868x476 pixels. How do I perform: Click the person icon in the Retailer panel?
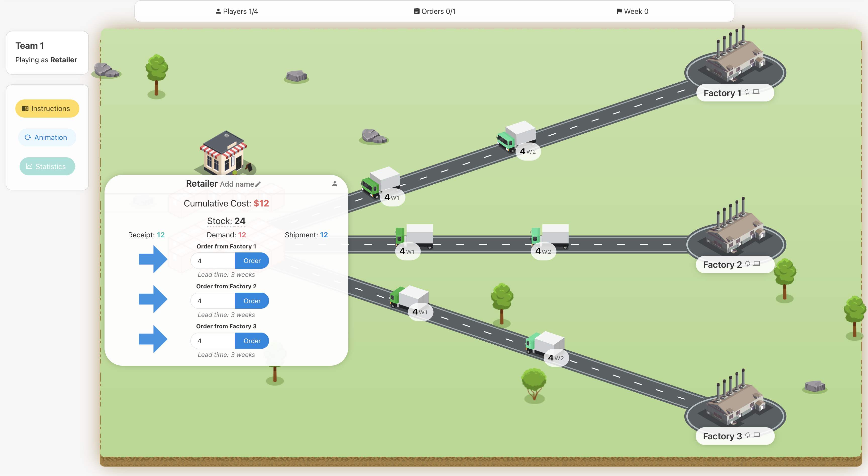point(335,184)
